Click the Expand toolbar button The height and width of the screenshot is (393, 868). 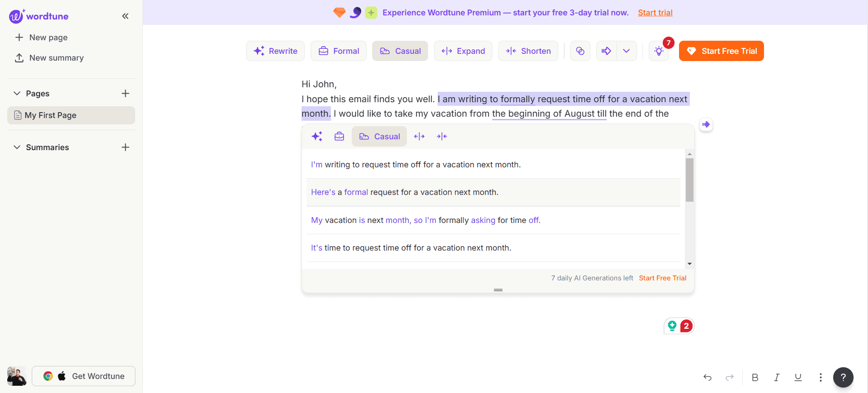pyautogui.click(x=463, y=51)
